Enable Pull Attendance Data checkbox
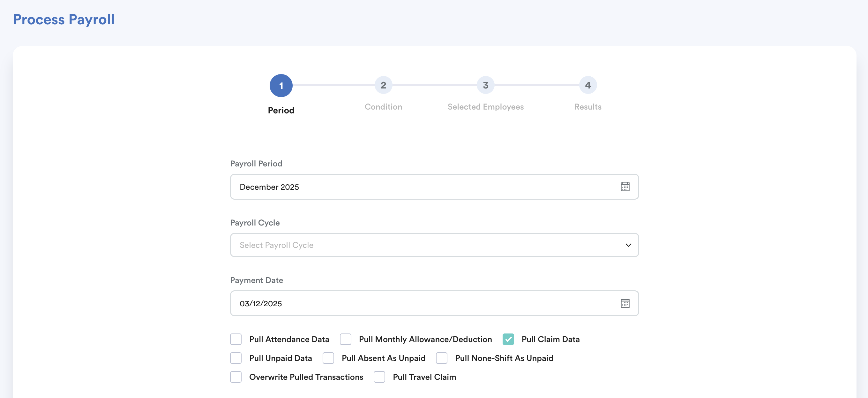Screen dimensions: 868x398 pyautogui.click(x=236, y=339)
